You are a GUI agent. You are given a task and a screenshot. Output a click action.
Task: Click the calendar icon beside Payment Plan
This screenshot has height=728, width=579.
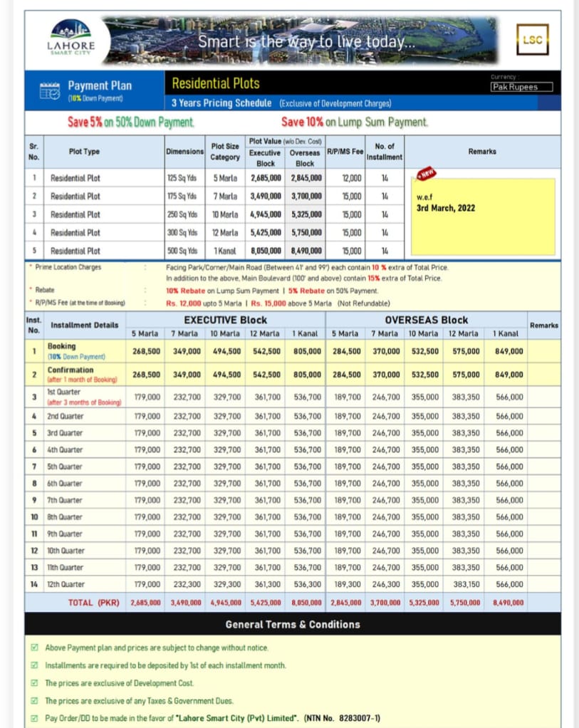(49, 90)
